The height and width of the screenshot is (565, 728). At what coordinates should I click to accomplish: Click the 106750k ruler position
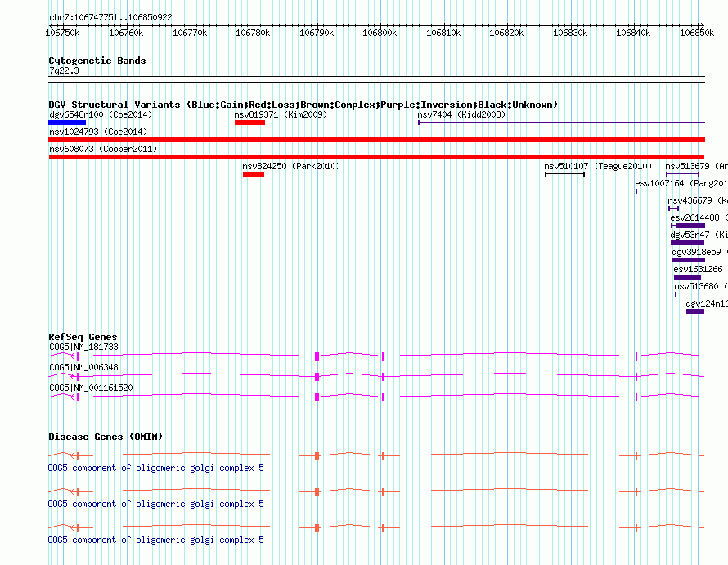pos(62,33)
